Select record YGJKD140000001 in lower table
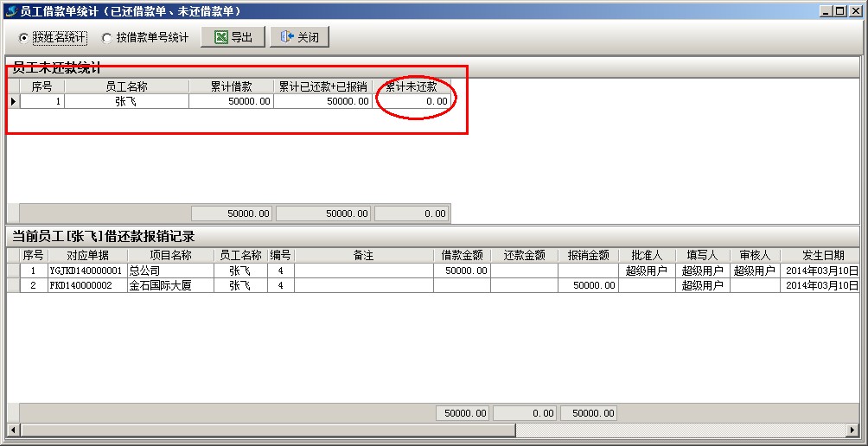Screen dimensions: 868x446 (x=87, y=271)
